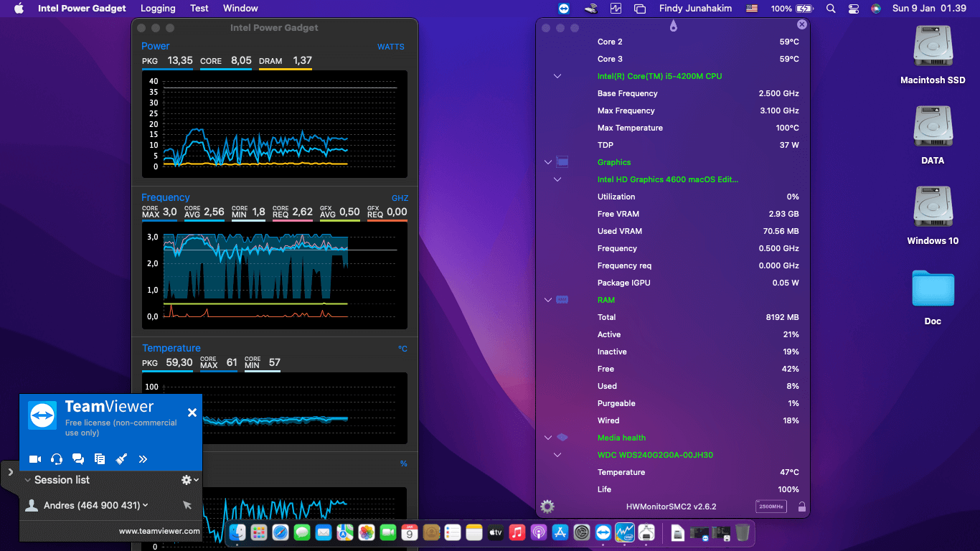Click the TeamViewer whiteboard brush icon

tap(121, 459)
